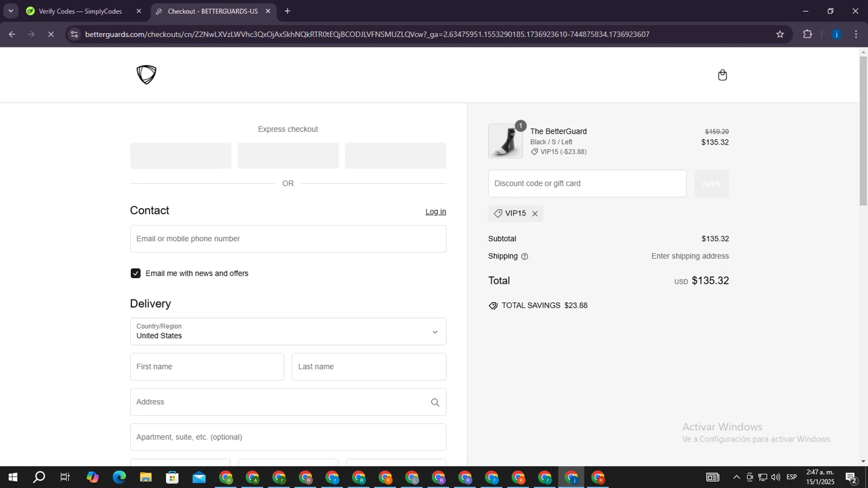Go back to the previous page
The image size is (868, 488).
(12, 35)
